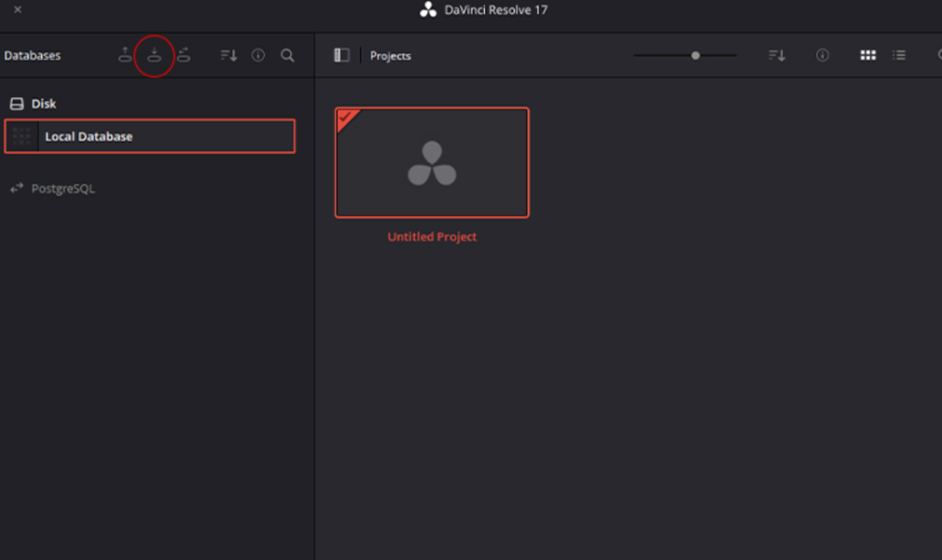Click the Local Database grid icon
The image size is (942, 560).
[x=22, y=136]
